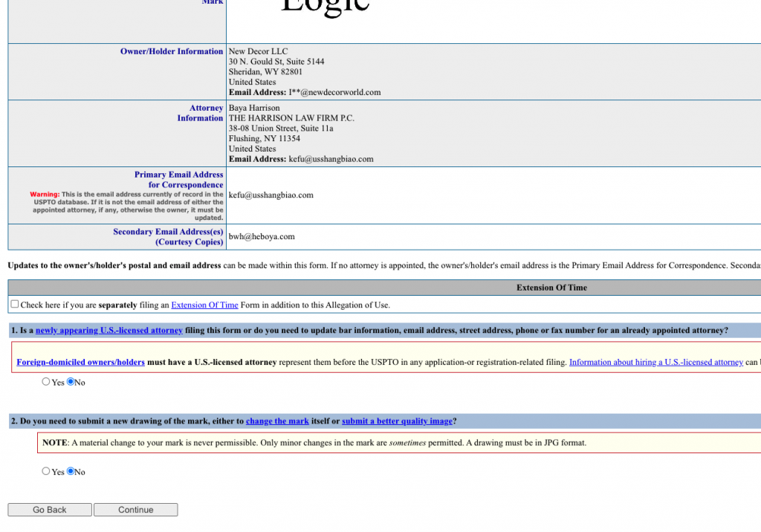
Task: Open the Extension Of Time form link
Action: click(204, 305)
